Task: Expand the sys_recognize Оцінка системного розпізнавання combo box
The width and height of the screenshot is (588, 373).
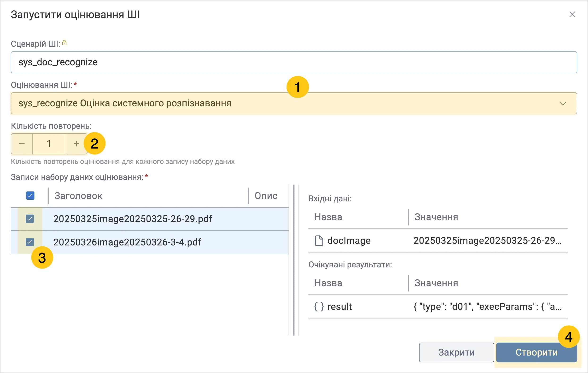Action: point(294,104)
